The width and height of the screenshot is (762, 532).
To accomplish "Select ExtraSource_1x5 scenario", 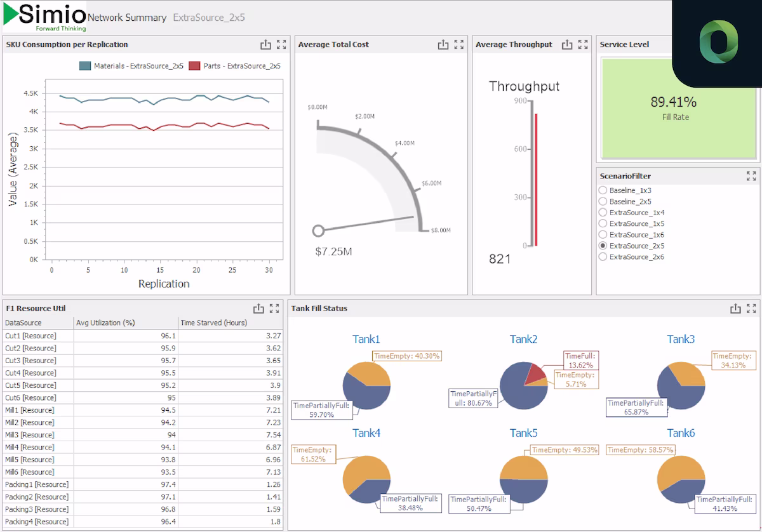I will (603, 223).
